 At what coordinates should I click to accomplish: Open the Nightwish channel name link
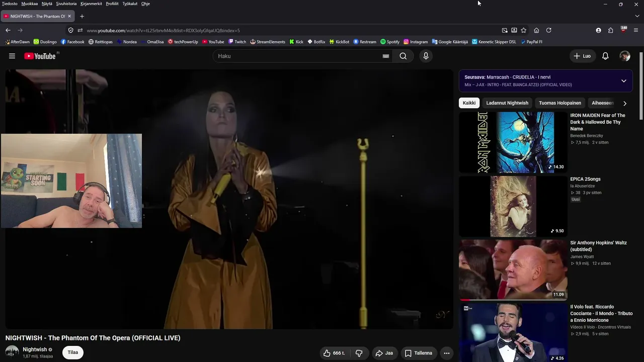[x=35, y=349]
